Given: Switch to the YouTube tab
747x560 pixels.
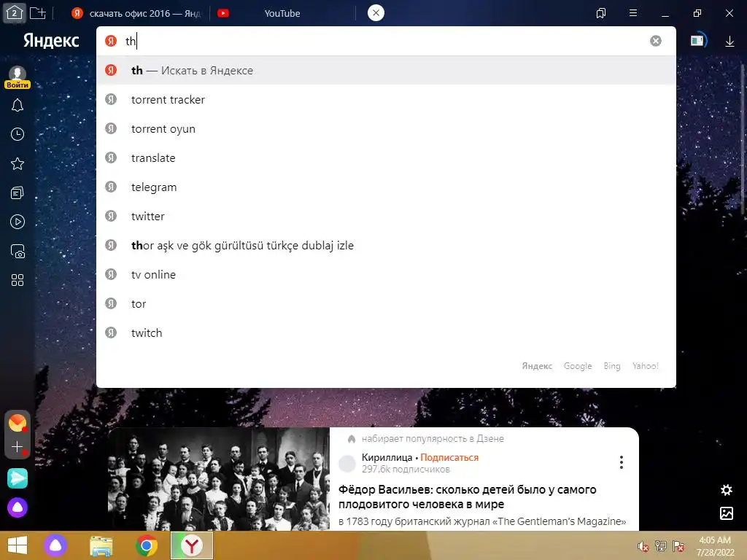Looking at the screenshot, I should point(282,13).
